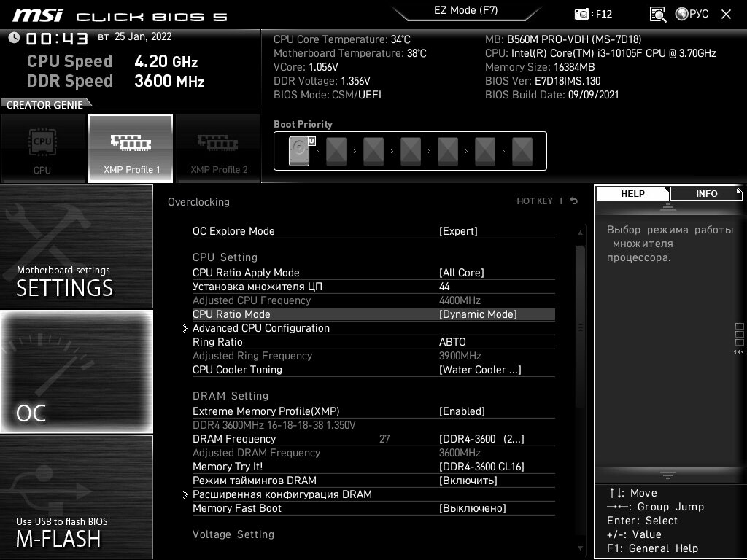Viewport: 747px width, 560px height.
Task: Select the Adjusted CPU Frequency 4400MHz row
Action: 373,300
